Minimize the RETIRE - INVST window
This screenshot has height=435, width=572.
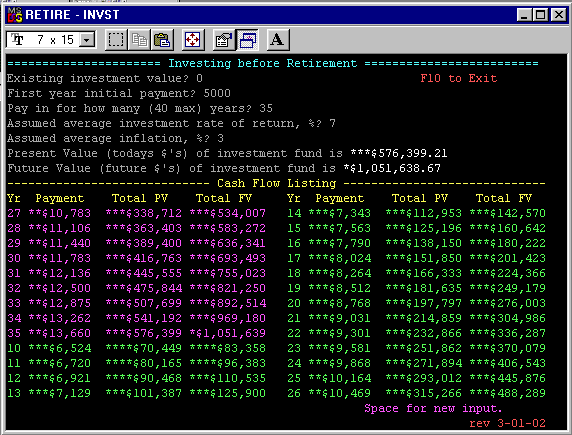[x=524, y=15]
